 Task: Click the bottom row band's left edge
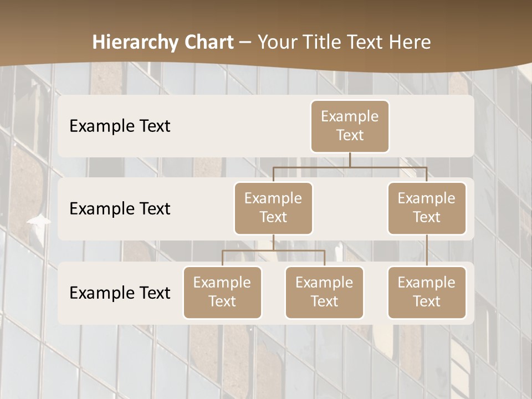(62, 293)
